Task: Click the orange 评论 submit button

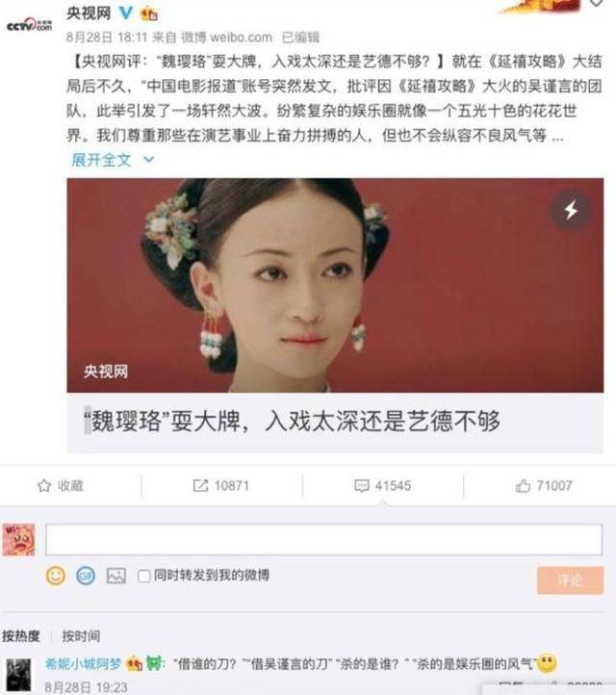Action: (x=570, y=580)
